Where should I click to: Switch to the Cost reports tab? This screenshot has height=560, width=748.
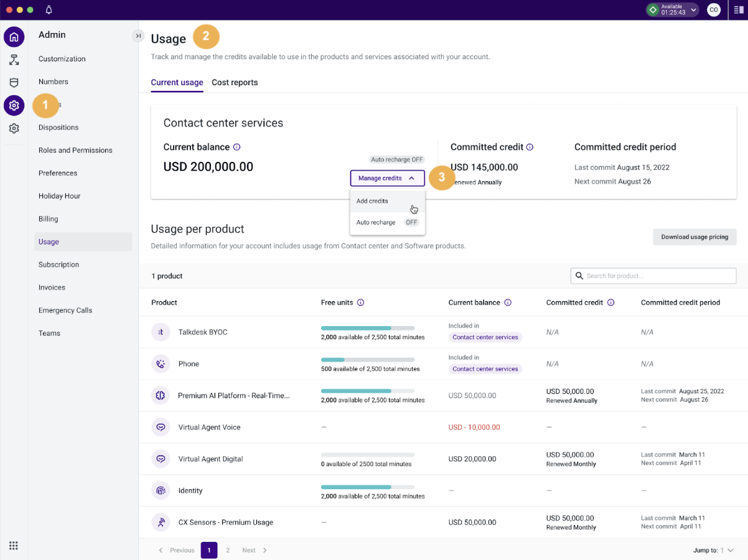tap(235, 82)
